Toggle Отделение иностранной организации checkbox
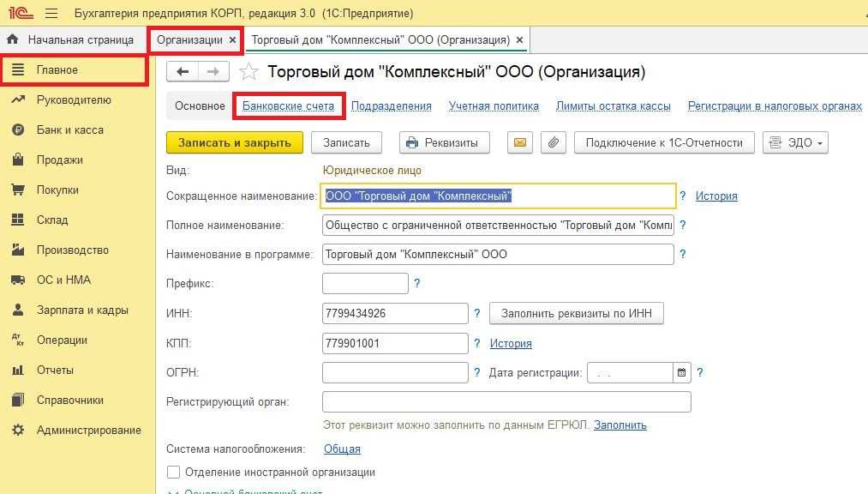Image resolution: width=868 pixels, height=494 pixels. (173, 472)
